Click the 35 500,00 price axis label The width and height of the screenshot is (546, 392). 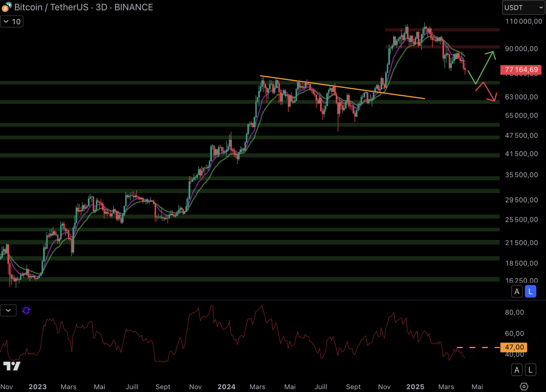pyautogui.click(x=521, y=175)
